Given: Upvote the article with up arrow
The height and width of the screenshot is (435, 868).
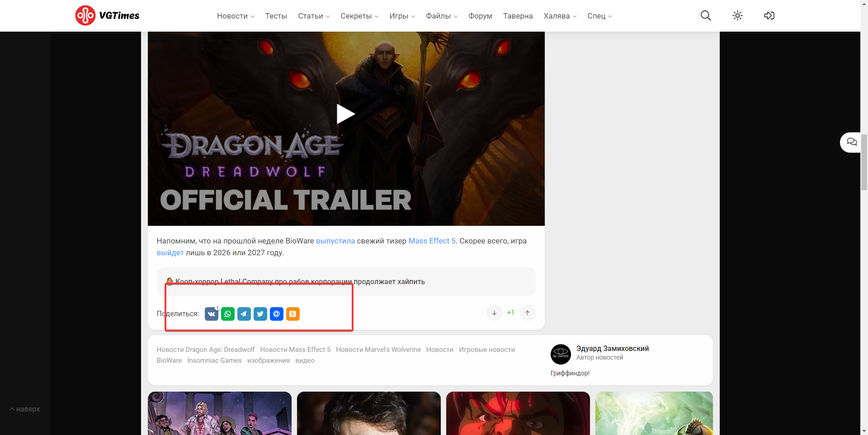Looking at the screenshot, I should click(527, 313).
